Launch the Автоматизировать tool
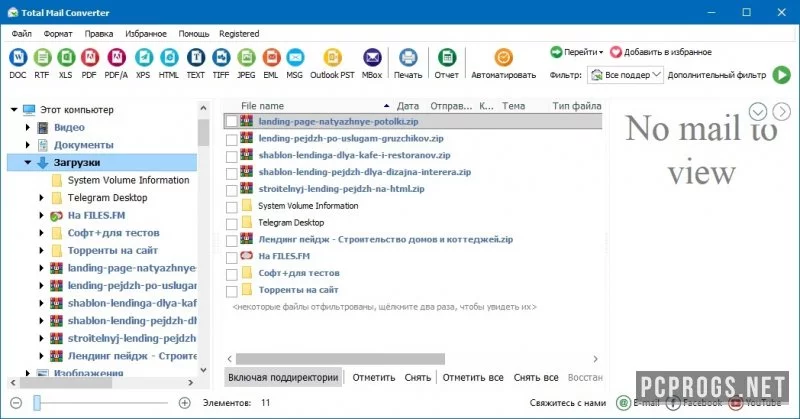Screen dimensions: 800x419 click(503, 58)
